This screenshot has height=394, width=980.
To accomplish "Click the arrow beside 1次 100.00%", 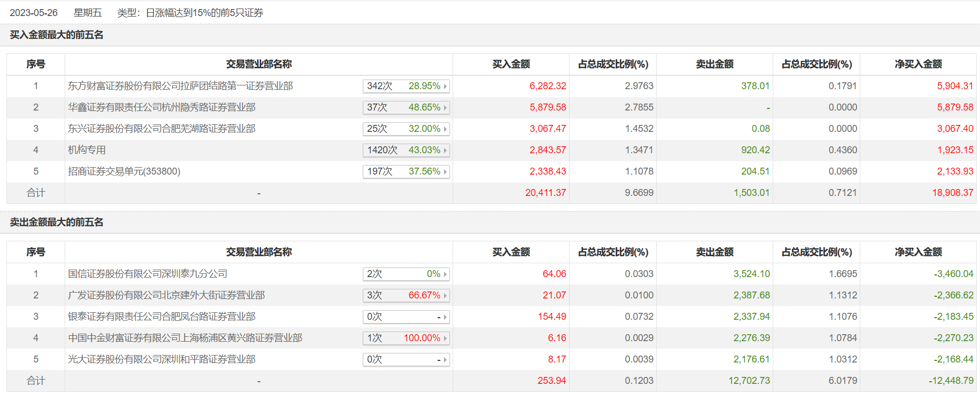I will 445,338.
